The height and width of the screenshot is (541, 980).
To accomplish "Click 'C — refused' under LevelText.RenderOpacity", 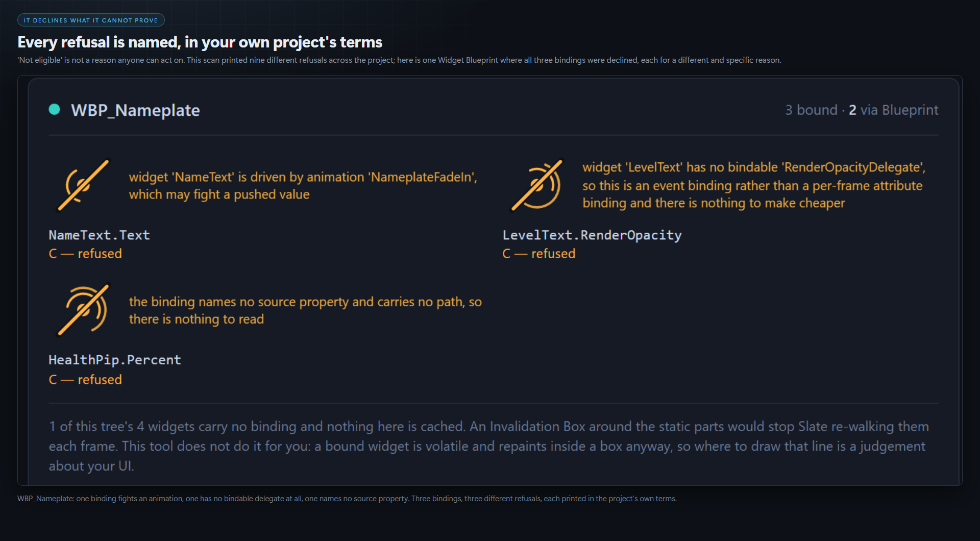I will [x=539, y=254].
